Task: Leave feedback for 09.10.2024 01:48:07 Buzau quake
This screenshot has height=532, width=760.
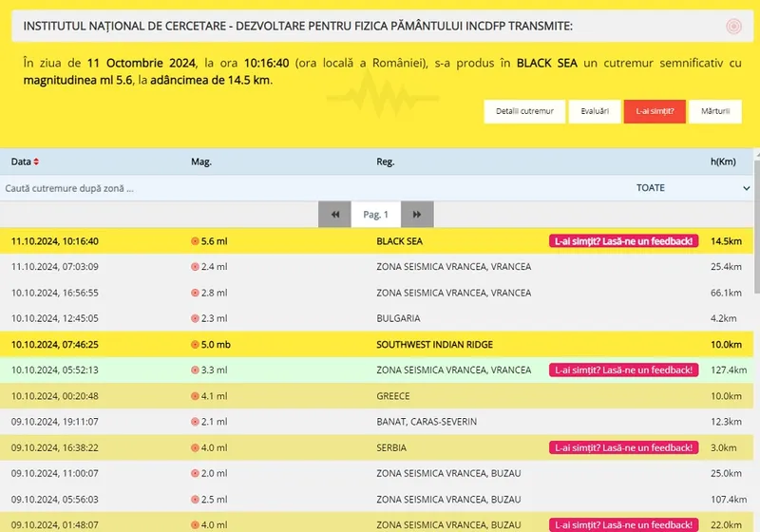Action: [624, 524]
